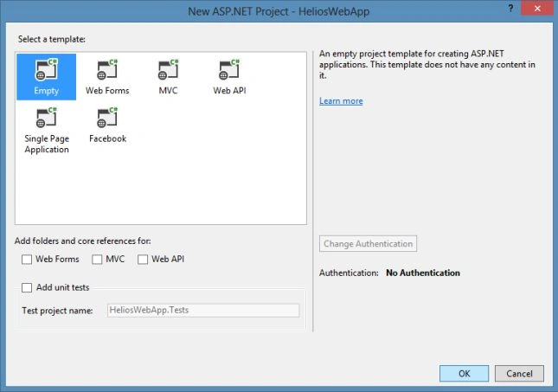Check the Web API core references checkbox
558x392 pixels.
143,260
